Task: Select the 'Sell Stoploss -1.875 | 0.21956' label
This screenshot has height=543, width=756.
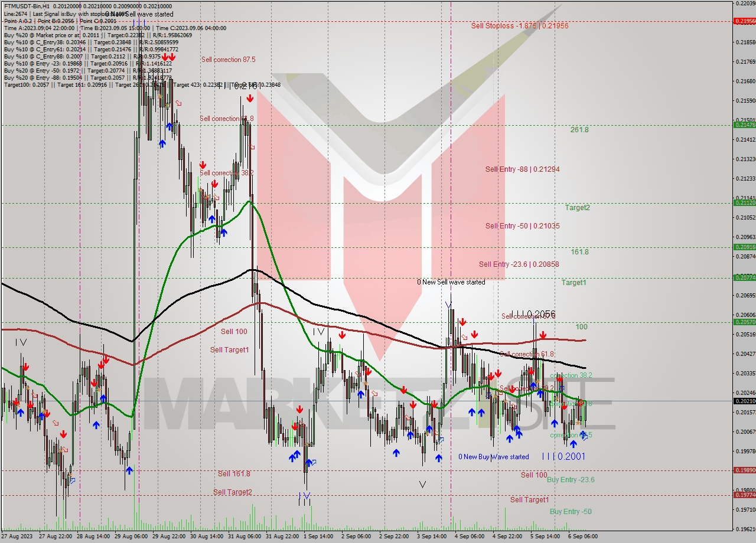Action: tap(520, 25)
